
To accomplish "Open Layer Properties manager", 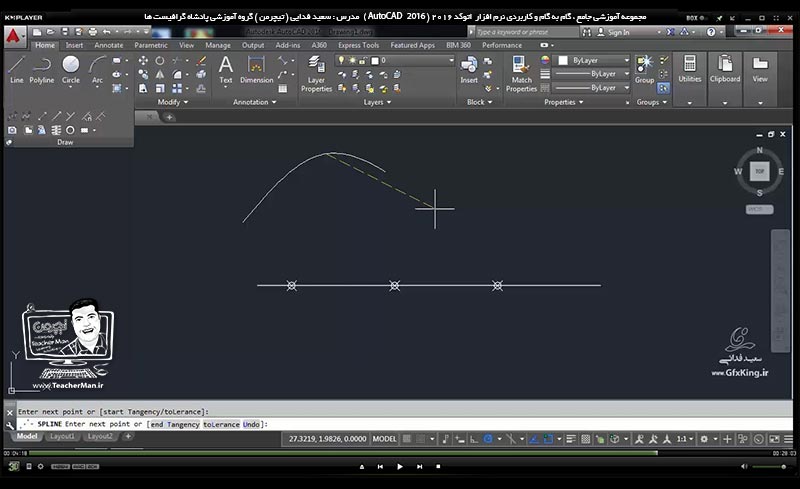I will click(316, 74).
